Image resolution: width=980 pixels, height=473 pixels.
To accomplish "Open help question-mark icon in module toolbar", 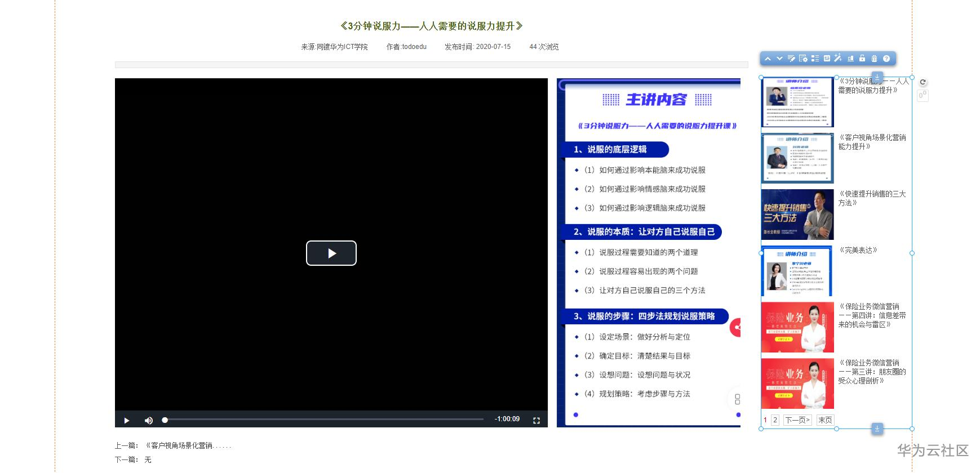I will (x=886, y=59).
